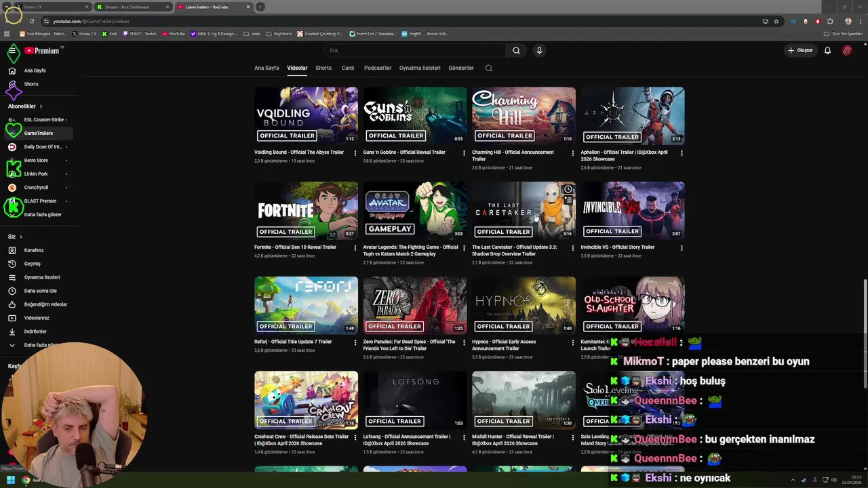
Task: Open İndirilenler download icon in sidebar
Action: point(12,331)
